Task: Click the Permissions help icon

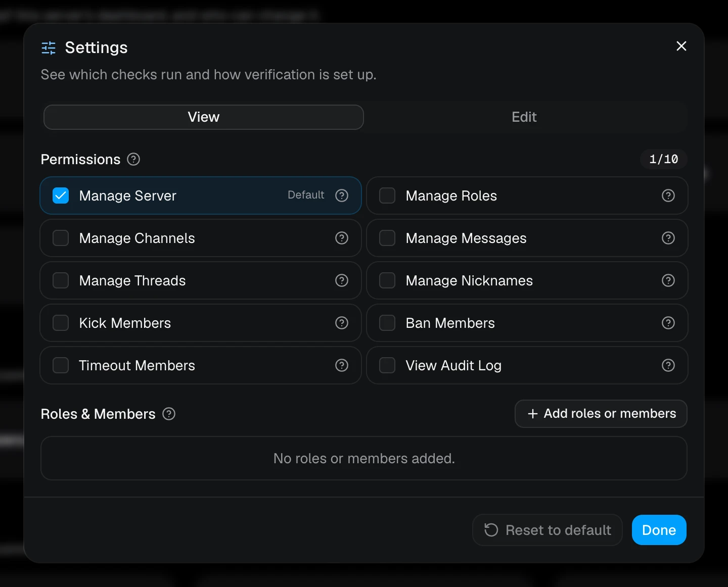Action: (x=133, y=159)
